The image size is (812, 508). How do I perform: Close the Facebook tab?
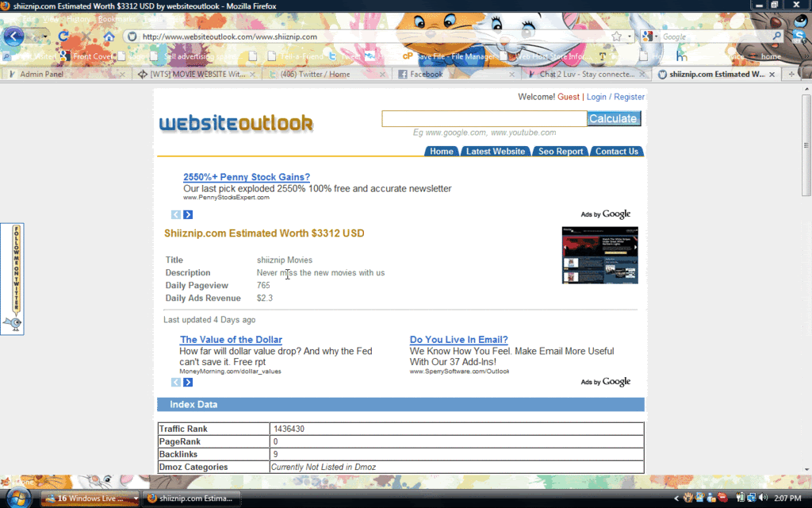[511, 75]
